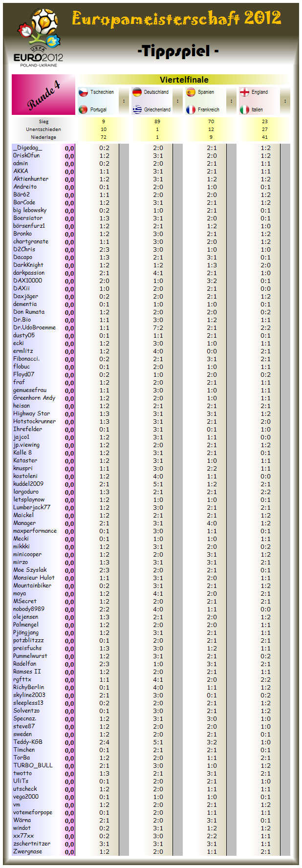This screenshot has width=302, height=868.
Task: Select player name big lebowsky
Action: point(30,210)
